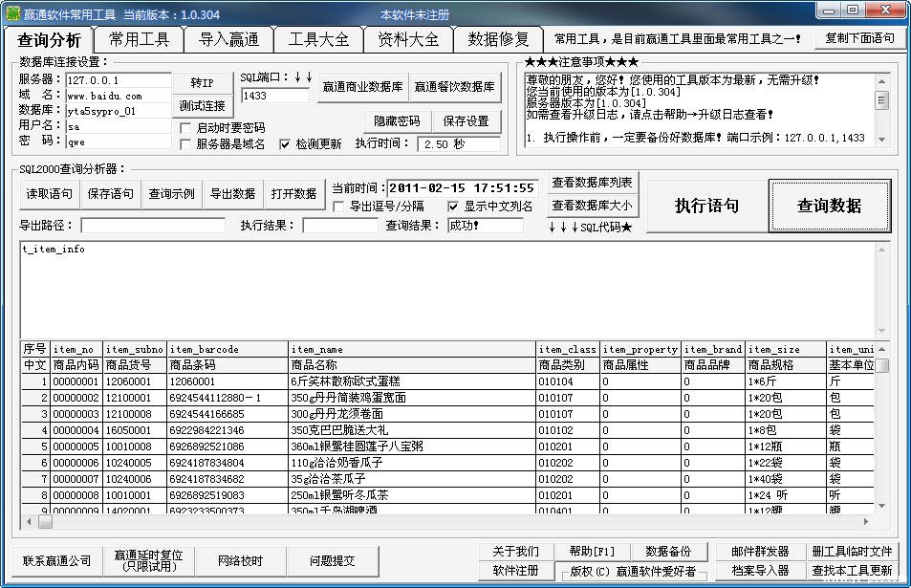Open the 邮件群发器 button
This screenshot has width=911, height=588.
pos(760,552)
